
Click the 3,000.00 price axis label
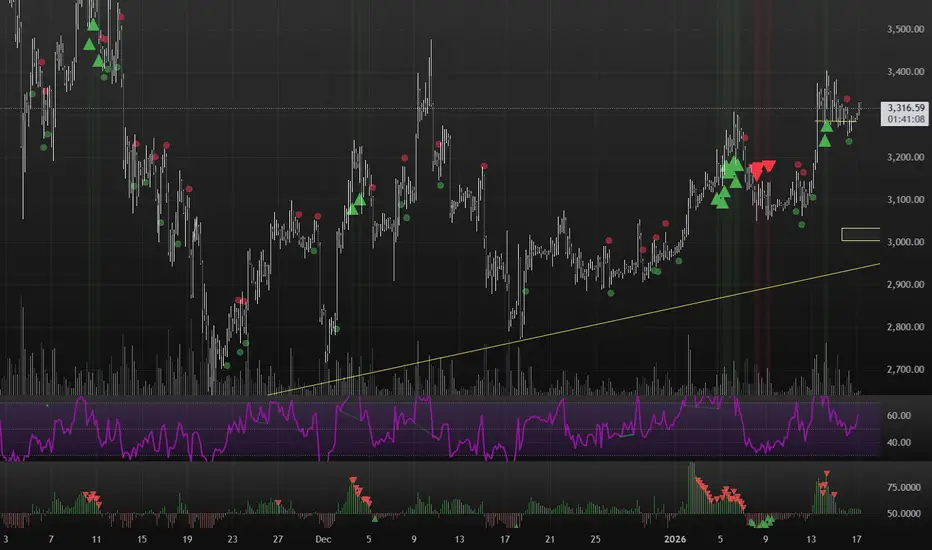coord(905,241)
